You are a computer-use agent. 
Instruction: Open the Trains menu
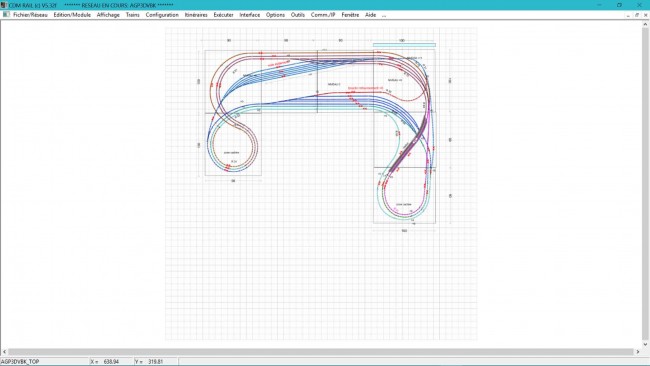[x=133, y=15]
